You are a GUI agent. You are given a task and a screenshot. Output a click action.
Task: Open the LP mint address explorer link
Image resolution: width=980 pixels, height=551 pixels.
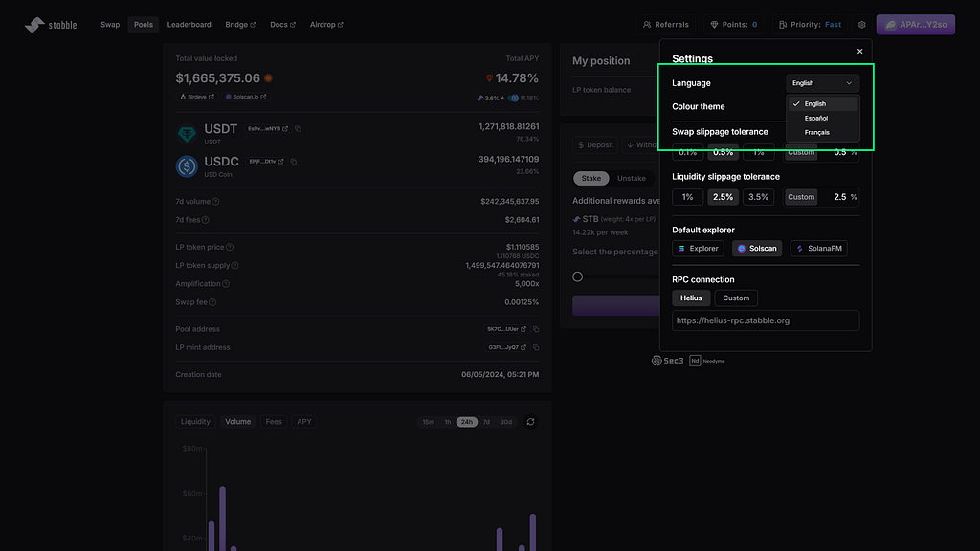tap(507, 347)
